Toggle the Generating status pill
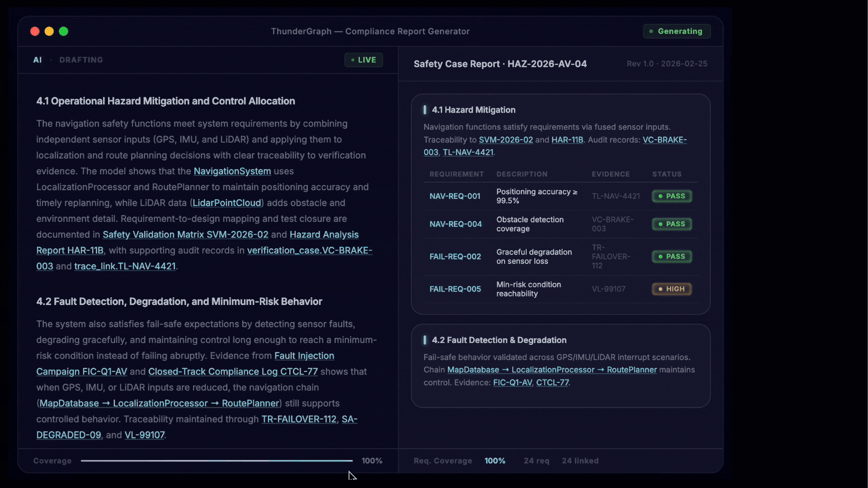This screenshot has width=868, height=488. point(676,31)
